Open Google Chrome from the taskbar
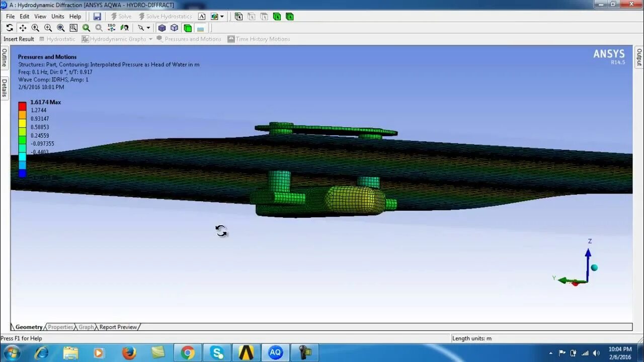 tap(188, 353)
